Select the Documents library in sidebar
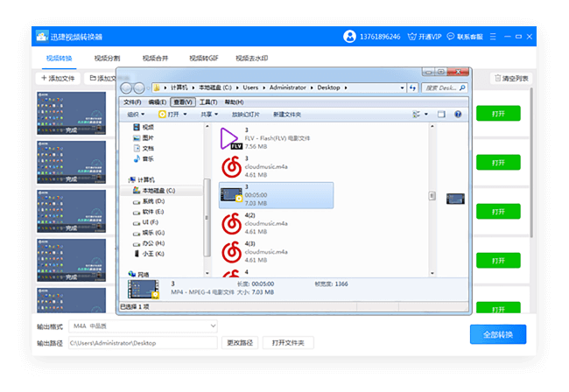Viewport: 569px width, 392px height. pos(144,149)
